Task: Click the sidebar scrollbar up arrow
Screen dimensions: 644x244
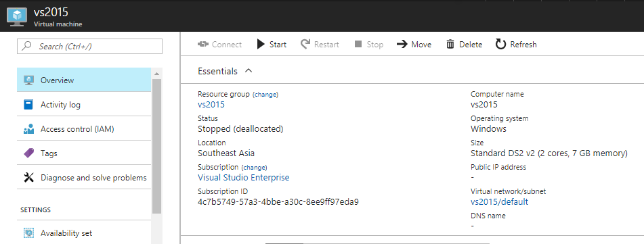Action: (156, 74)
